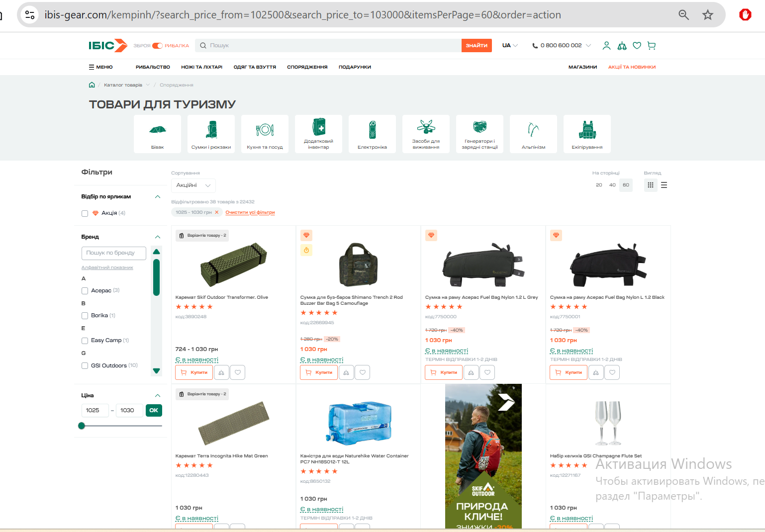Open the Додатковий інвентар category
The image size is (765, 532).
[319, 134]
